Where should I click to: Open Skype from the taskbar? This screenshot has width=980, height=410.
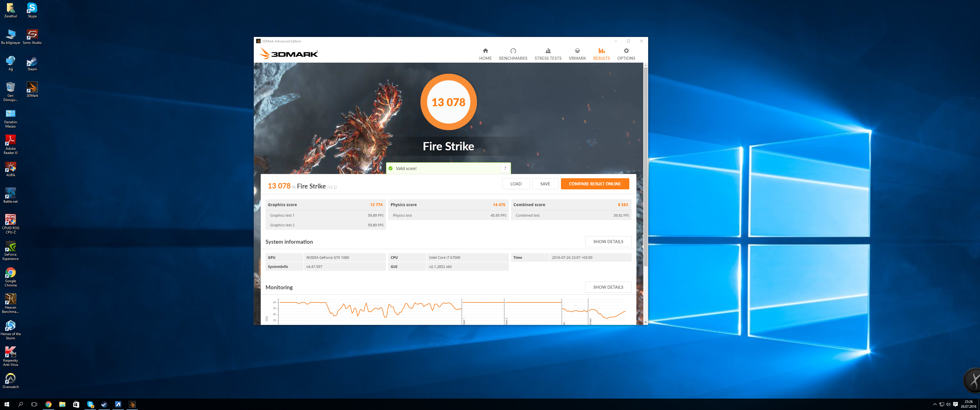pyautogui.click(x=90, y=404)
